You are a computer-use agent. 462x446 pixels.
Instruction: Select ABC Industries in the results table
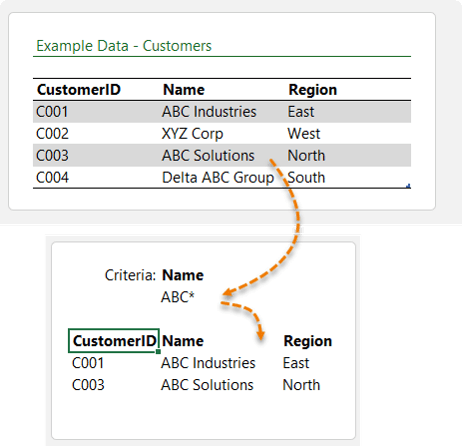pos(208,363)
